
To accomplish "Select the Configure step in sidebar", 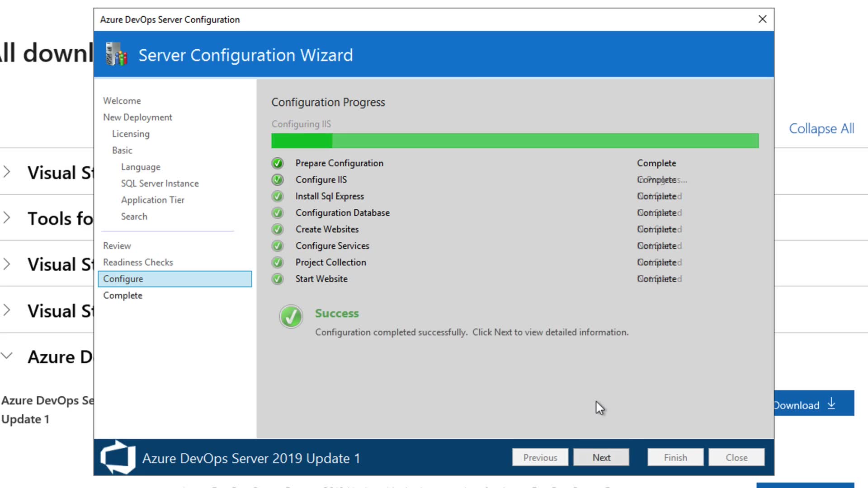I will [175, 279].
